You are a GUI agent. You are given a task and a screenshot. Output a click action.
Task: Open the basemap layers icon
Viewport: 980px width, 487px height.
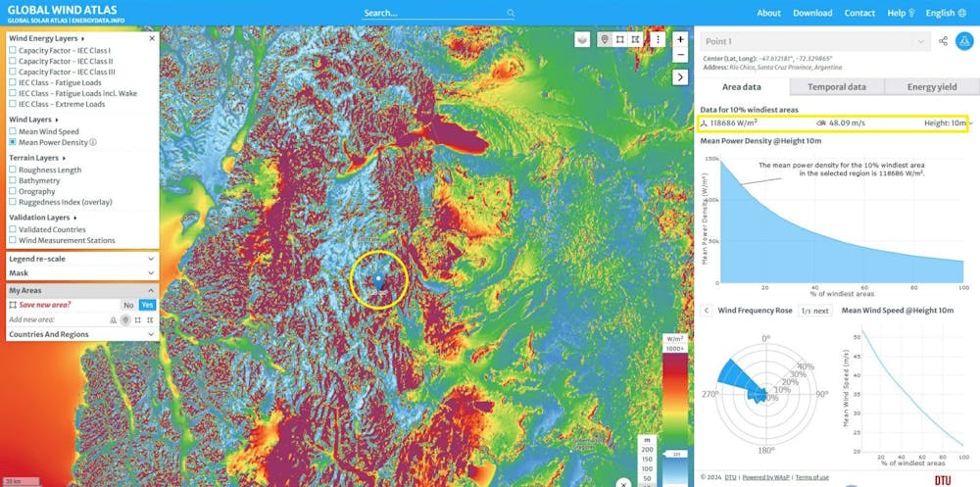(582, 39)
